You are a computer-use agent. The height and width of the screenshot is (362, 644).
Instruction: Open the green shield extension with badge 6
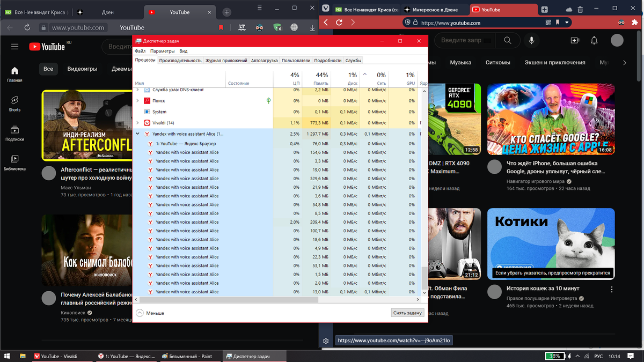click(277, 27)
